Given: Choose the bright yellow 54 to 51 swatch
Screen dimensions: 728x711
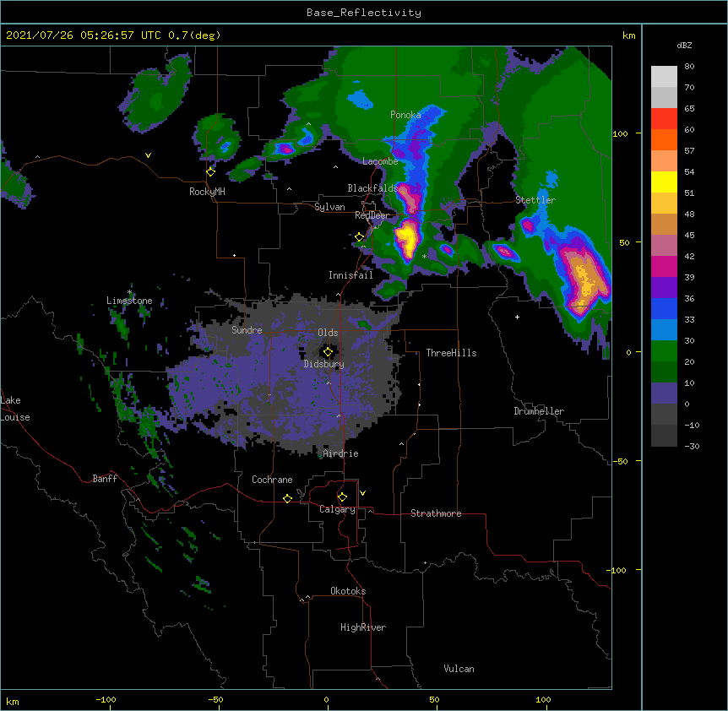Looking at the screenshot, I should pyautogui.click(x=664, y=182).
